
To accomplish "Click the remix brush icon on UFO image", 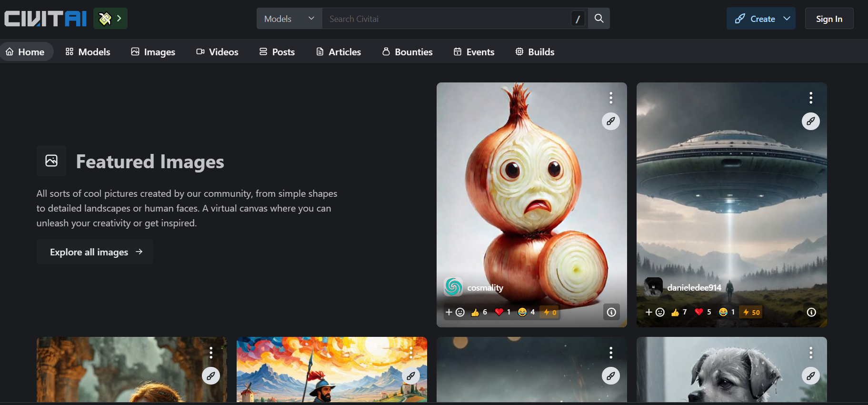I will click(811, 121).
